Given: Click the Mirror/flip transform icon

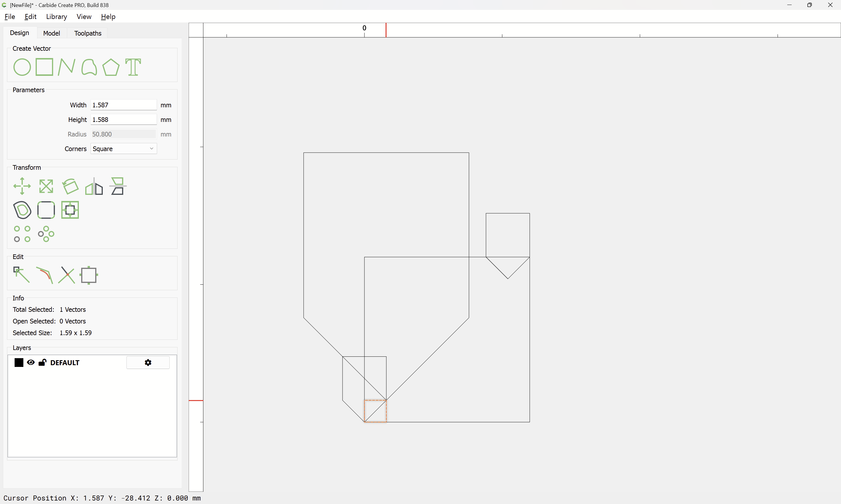Looking at the screenshot, I should [x=94, y=186].
